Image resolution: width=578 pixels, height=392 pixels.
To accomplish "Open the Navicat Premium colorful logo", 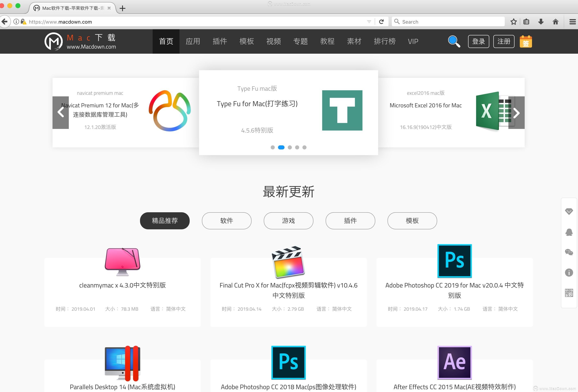I will pyautogui.click(x=170, y=111).
